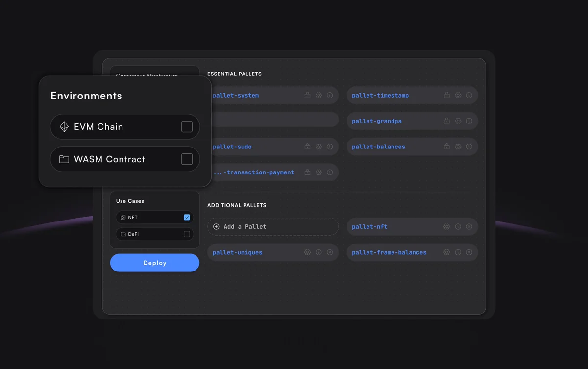Click the Deploy button

click(x=155, y=263)
